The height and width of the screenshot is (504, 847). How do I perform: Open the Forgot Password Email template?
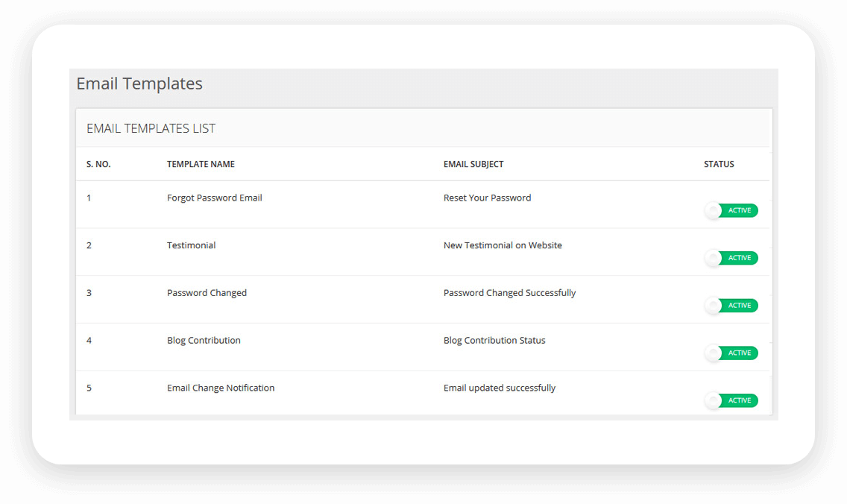tap(214, 198)
